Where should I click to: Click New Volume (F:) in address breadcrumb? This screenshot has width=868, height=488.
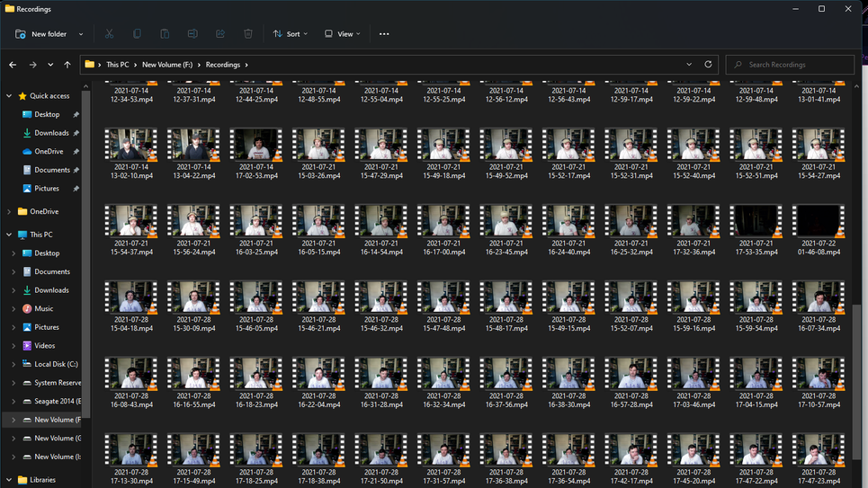click(x=167, y=65)
